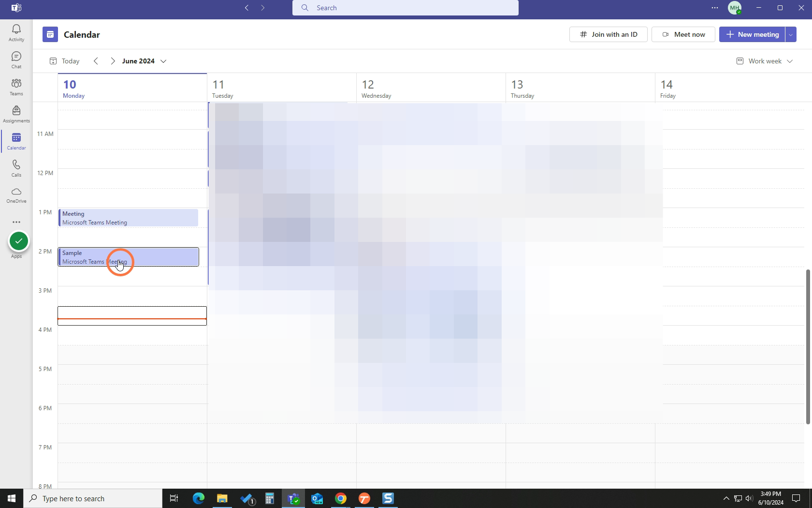
Task: Show more apps via sidebar ellipsis
Action: click(16, 222)
